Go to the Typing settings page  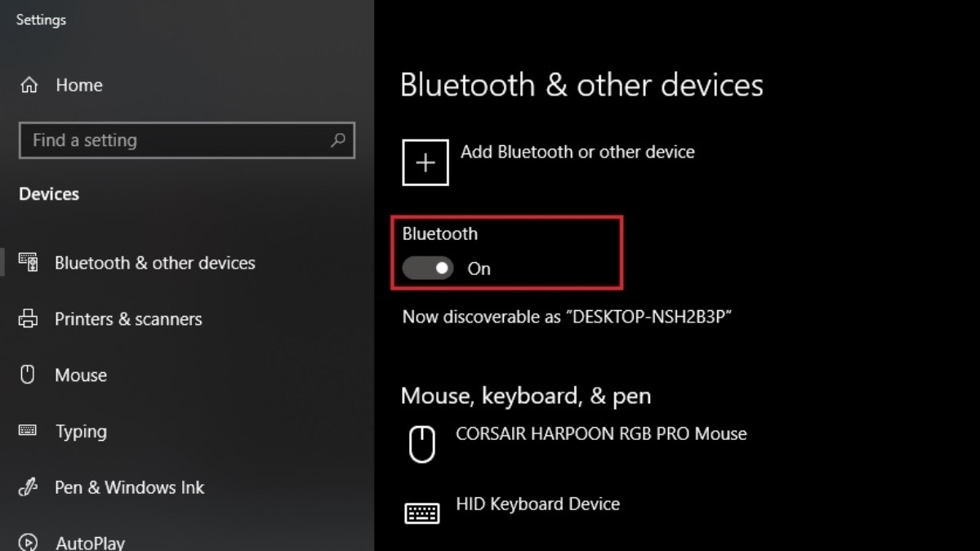(x=81, y=432)
